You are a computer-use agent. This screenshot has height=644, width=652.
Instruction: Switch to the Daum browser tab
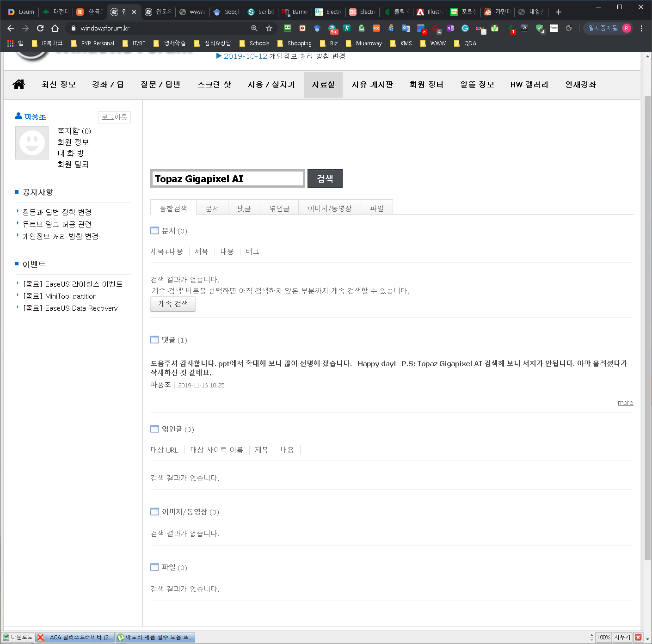click(x=21, y=12)
